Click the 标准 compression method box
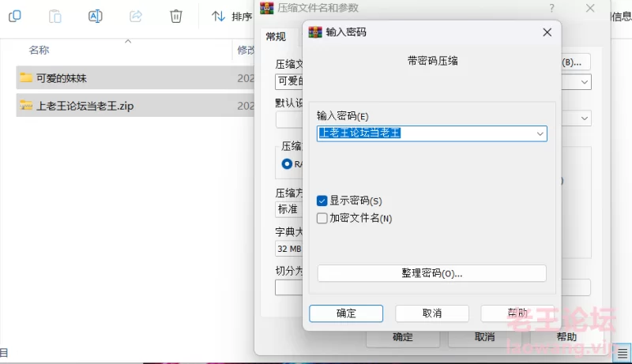The width and height of the screenshot is (632, 364). (x=289, y=209)
